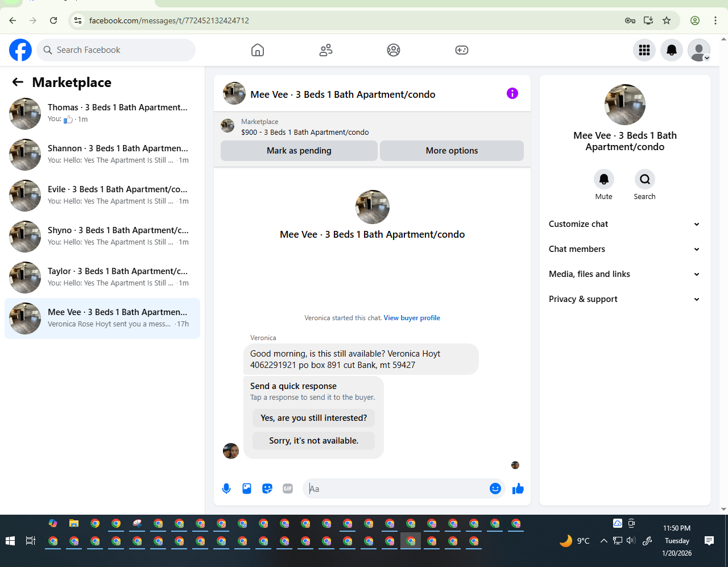
Task: Reload the page in Chrome
Action: point(53,20)
